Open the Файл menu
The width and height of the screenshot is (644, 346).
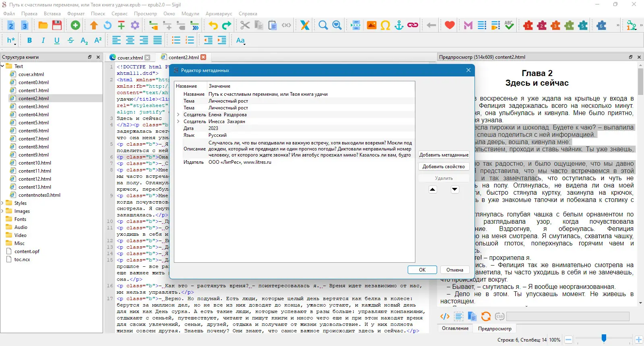pyautogui.click(x=9, y=14)
